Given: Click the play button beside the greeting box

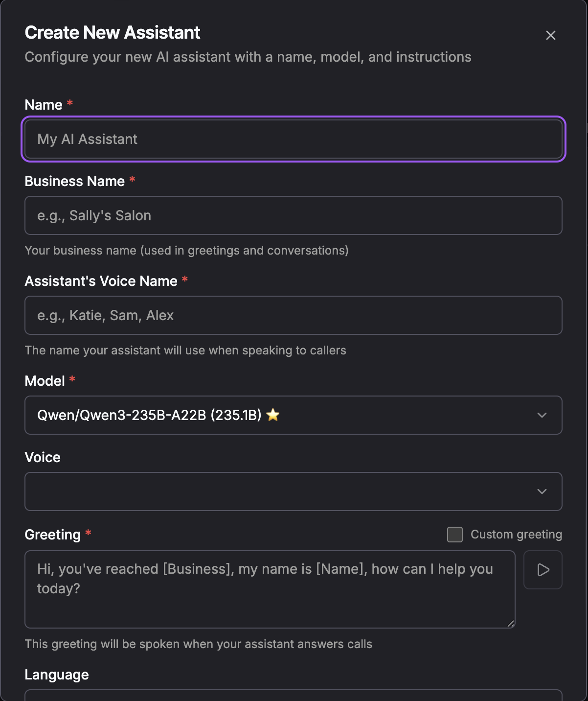Looking at the screenshot, I should pos(543,570).
